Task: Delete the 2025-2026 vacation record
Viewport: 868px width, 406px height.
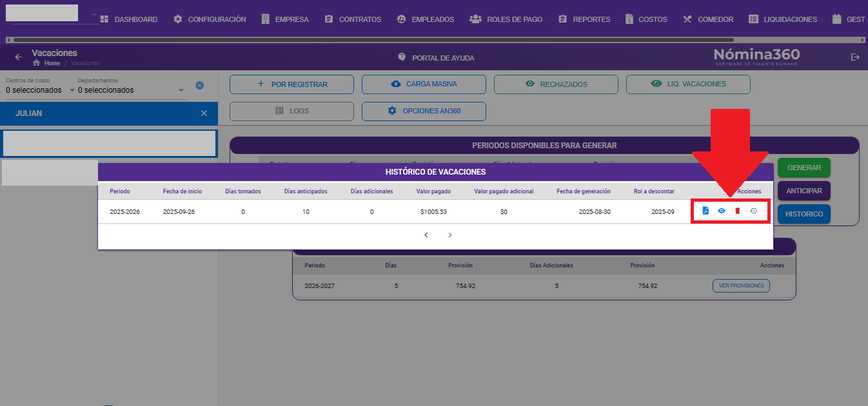Action: click(737, 211)
